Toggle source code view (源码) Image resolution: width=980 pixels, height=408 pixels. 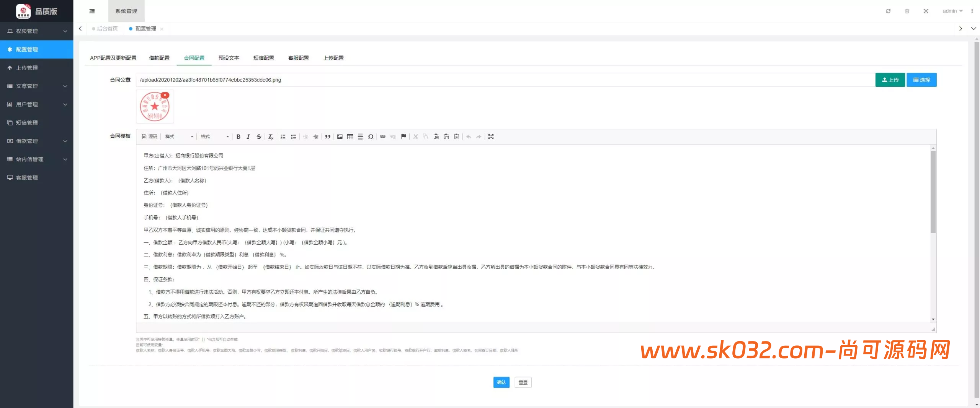point(150,137)
